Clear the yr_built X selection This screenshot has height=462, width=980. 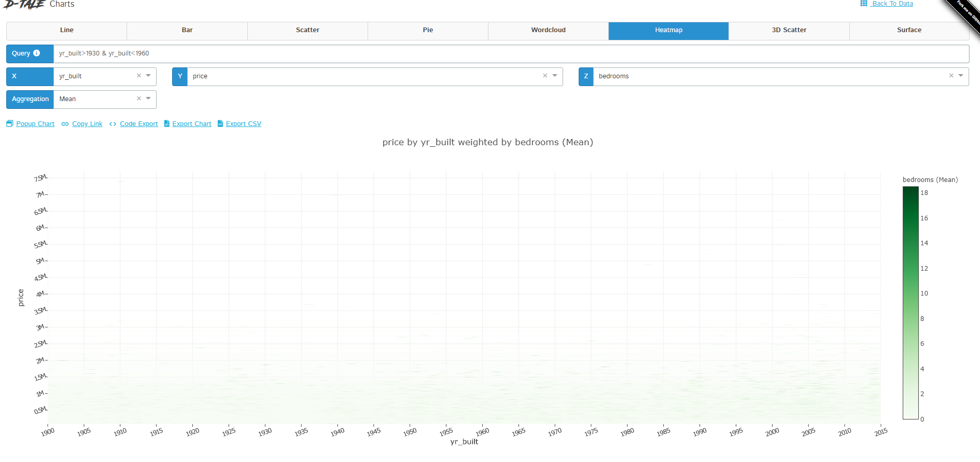pyautogui.click(x=139, y=76)
